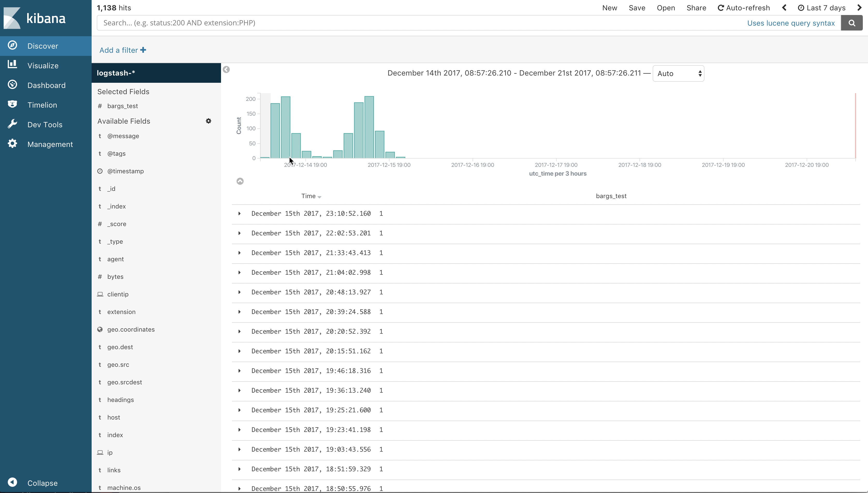Go to Management settings
The height and width of the screenshot is (493, 868).
50,144
